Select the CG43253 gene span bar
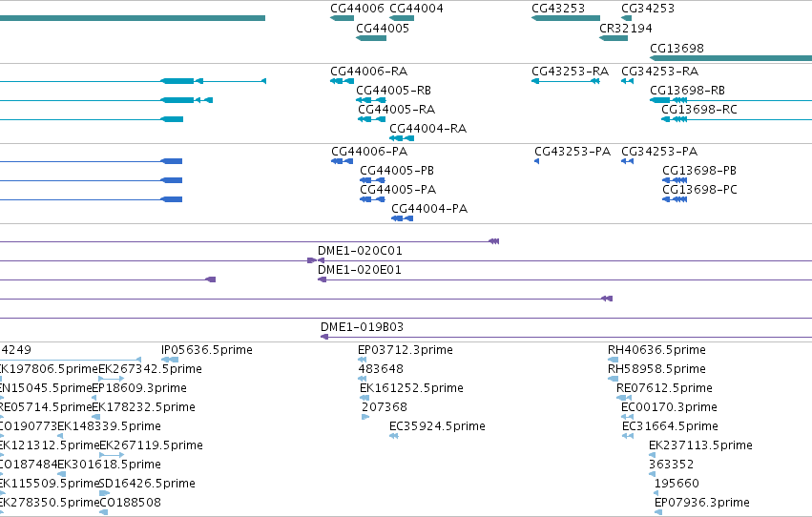This screenshot has width=812, height=517. click(566, 18)
